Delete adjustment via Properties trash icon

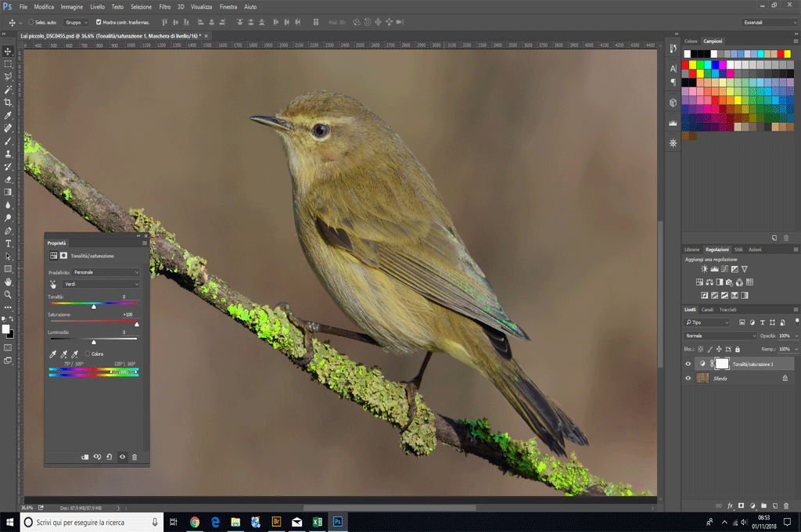tap(135, 457)
